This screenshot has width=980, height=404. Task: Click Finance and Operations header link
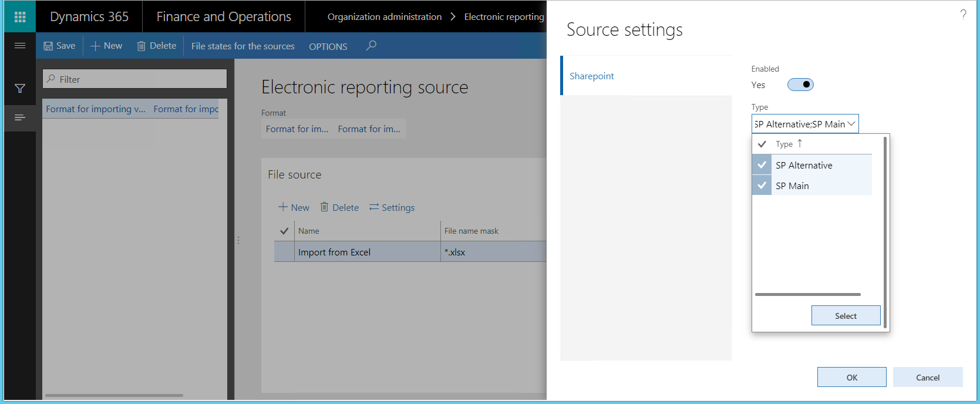click(x=224, y=16)
